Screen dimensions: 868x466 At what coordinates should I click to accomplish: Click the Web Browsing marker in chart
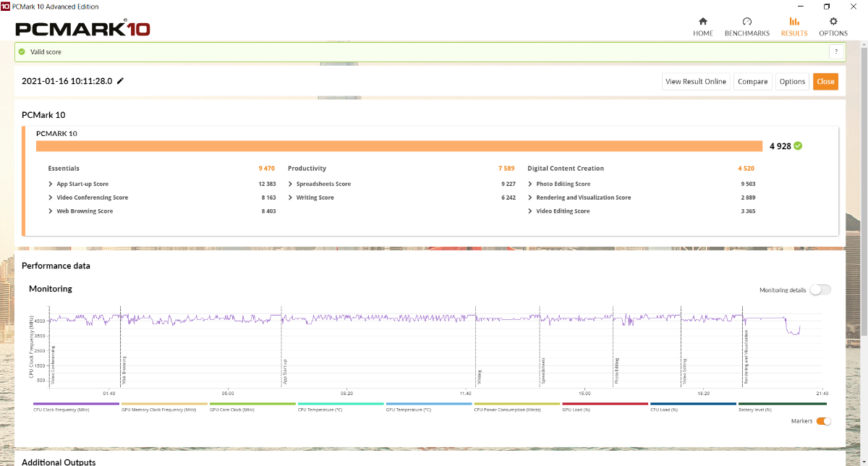point(124,369)
